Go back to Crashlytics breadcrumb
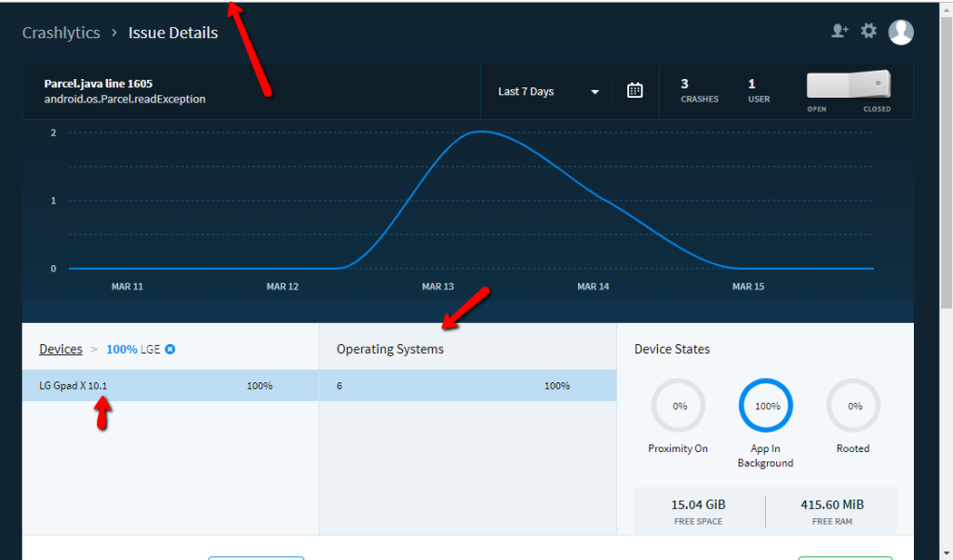Screen dimensions: 953x560 (x=61, y=33)
